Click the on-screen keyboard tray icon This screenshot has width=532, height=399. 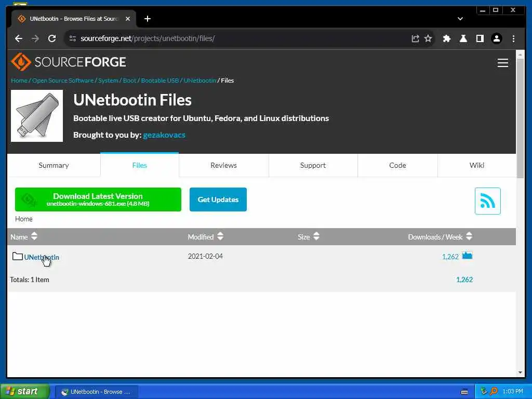(464, 392)
